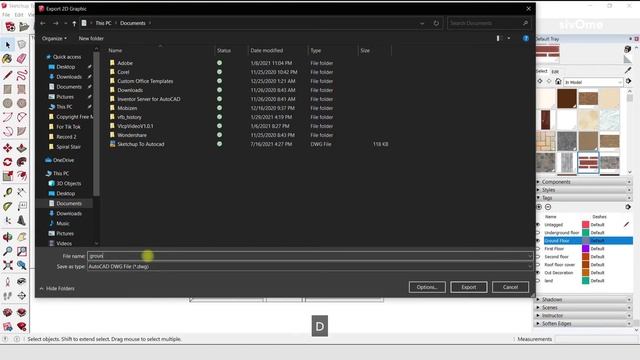The image size is (640, 360).
Task: Click the New folder button
Action: [x=91, y=38]
